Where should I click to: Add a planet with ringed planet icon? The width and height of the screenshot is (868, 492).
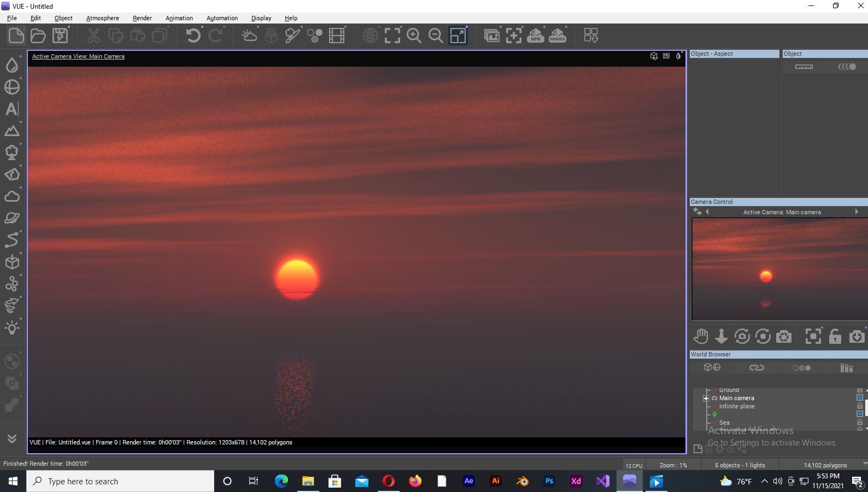pyautogui.click(x=12, y=218)
